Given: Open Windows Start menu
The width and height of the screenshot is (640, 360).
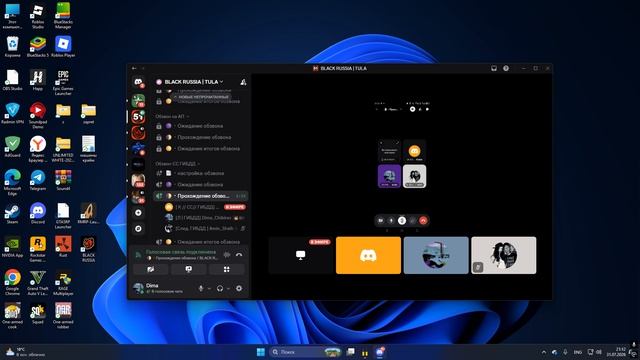Looking at the screenshot, I should [x=260, y=352].
